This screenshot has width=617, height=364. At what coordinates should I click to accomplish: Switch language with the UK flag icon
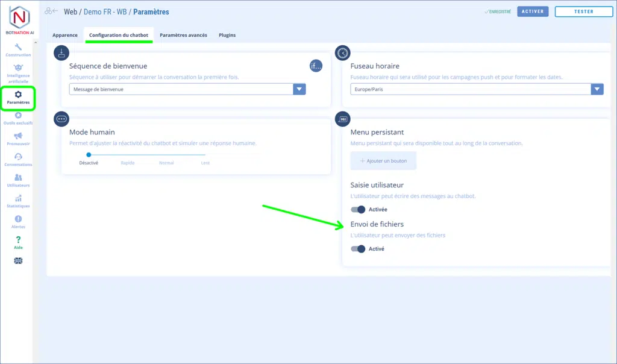[x=18, y=260]
